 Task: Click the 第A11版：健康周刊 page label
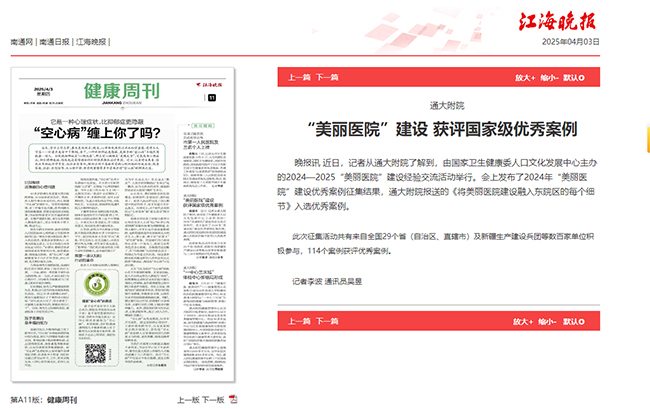point(43,399)
